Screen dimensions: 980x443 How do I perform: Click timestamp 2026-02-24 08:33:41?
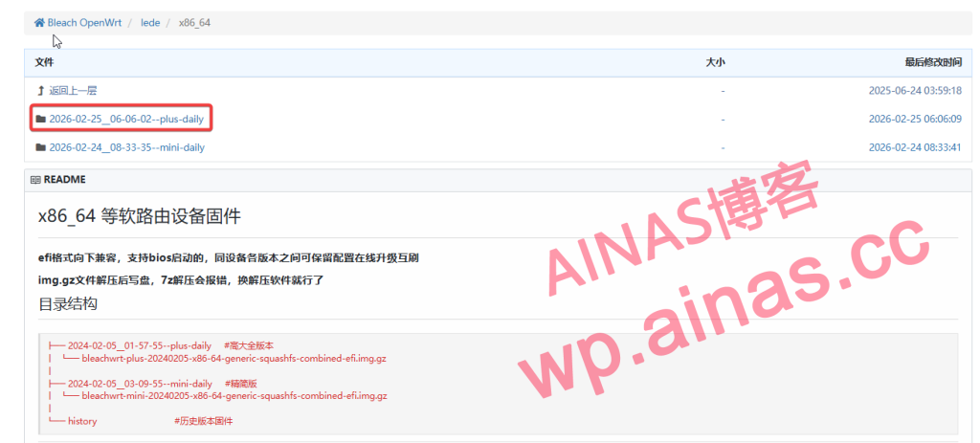915,147
